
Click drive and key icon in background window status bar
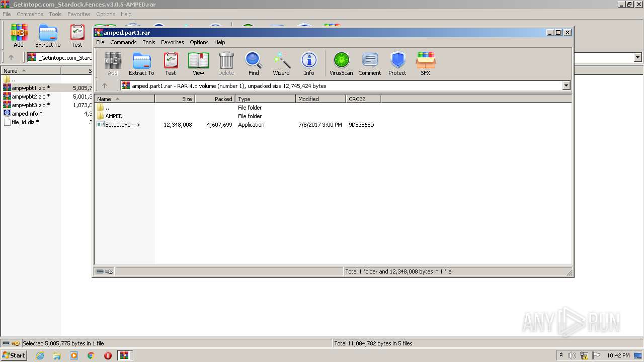[11, 343]
